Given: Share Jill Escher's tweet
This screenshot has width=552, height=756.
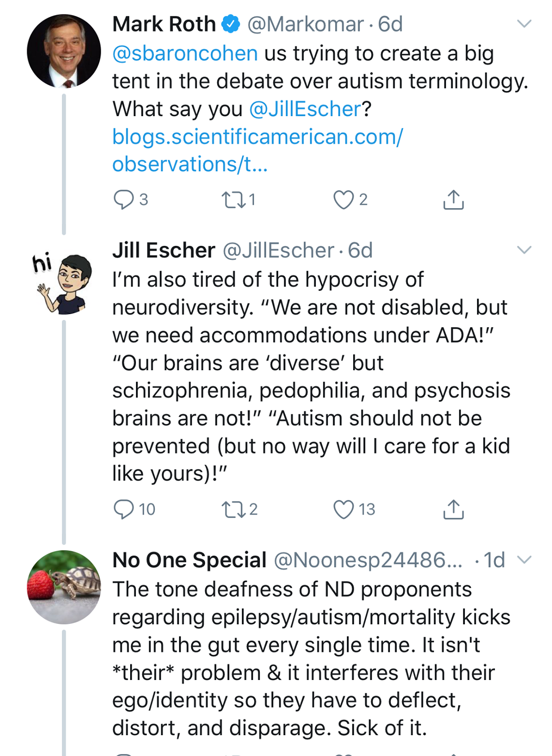Looking at the screenshot, I should click(x=453, y=509).
